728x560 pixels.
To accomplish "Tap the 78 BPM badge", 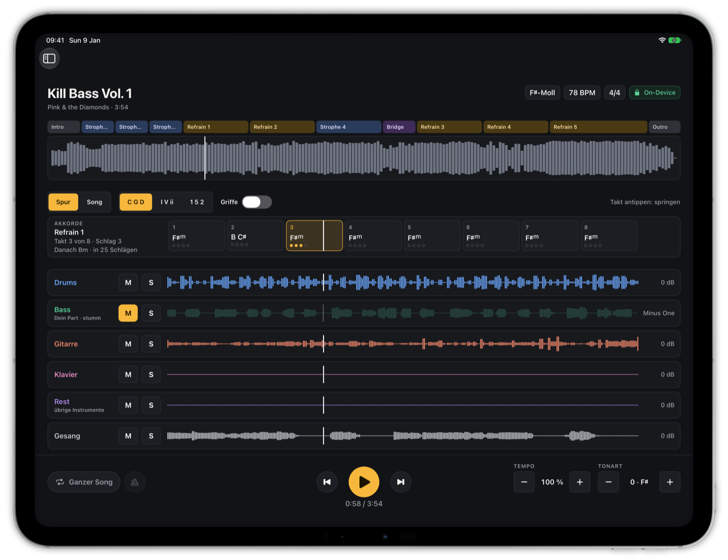I will tap(582, 93).
